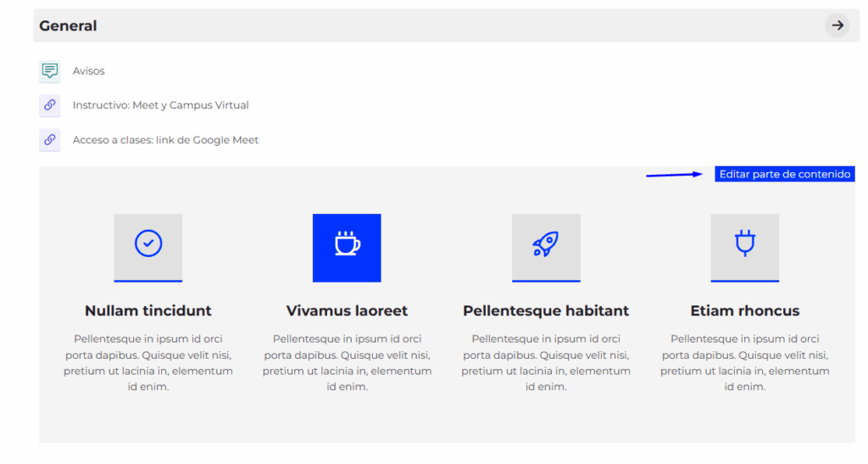Click description text under Etiam rhoncus
The height and width of the screenshot is (464, 868).
point(744,362)
